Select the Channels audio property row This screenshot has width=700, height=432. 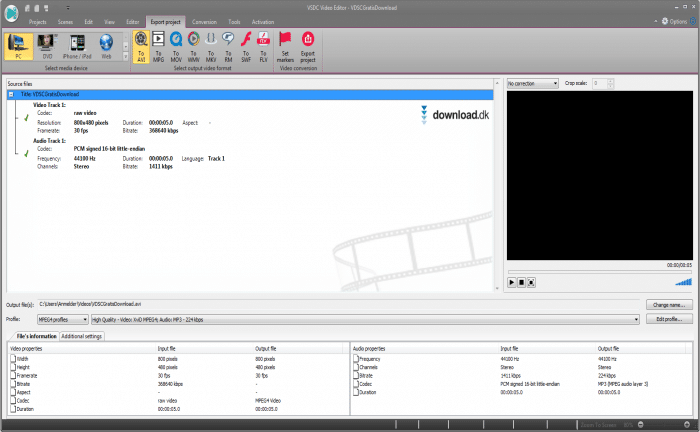click(x=522, y=367)
